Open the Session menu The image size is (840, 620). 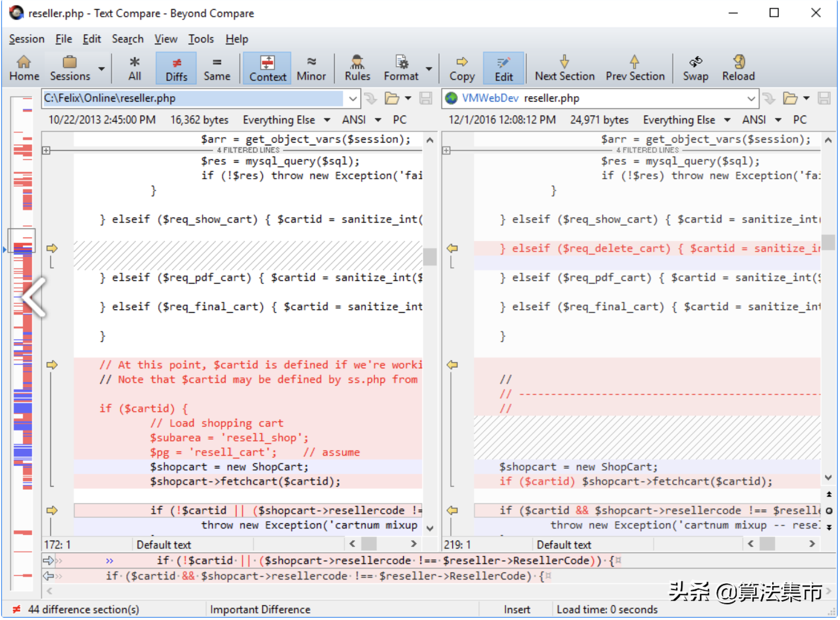pos(26,39)
